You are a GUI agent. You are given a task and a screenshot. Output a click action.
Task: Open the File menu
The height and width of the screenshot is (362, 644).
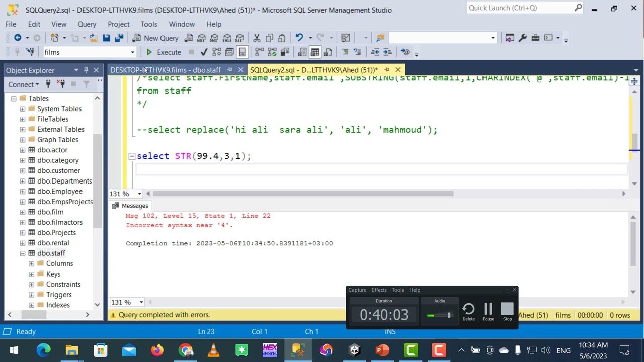click(x=11, y=24)
